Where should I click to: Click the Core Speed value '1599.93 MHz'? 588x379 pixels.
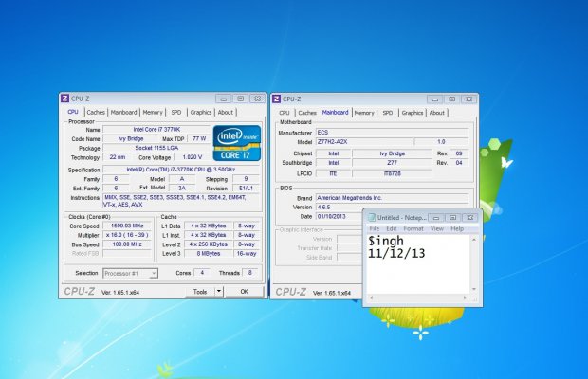[127, 226]
